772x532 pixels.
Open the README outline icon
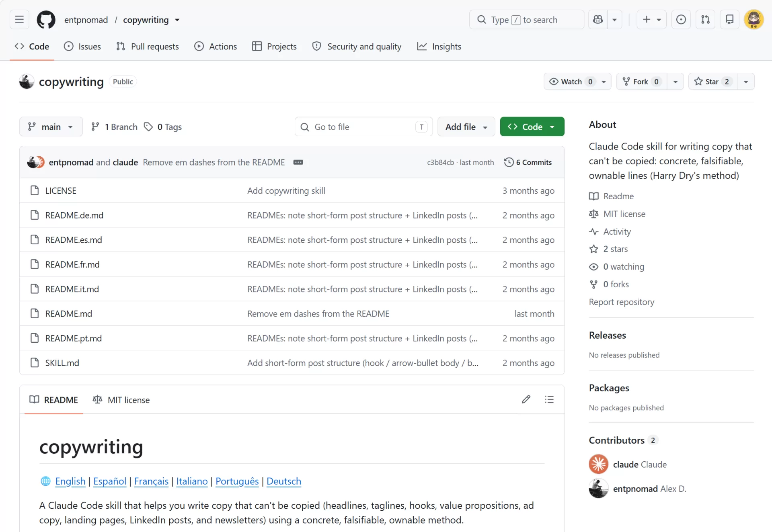(549, 399)
